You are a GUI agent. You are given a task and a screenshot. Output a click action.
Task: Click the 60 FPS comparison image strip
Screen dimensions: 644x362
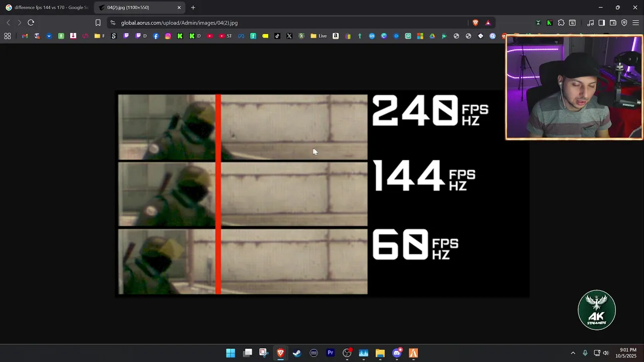click(x=243, y=261)
